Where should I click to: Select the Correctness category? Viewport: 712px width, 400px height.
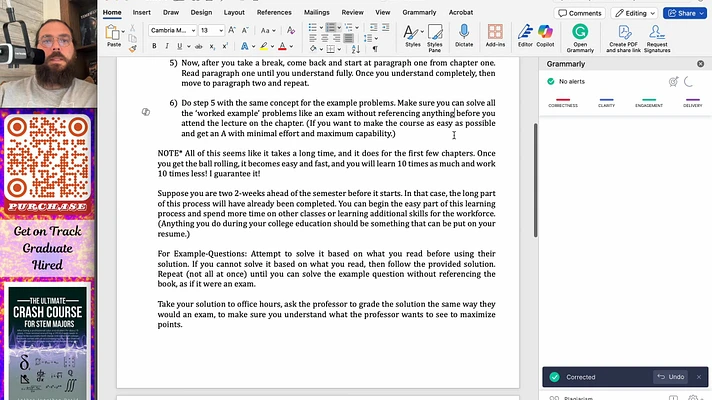(563, 103)
